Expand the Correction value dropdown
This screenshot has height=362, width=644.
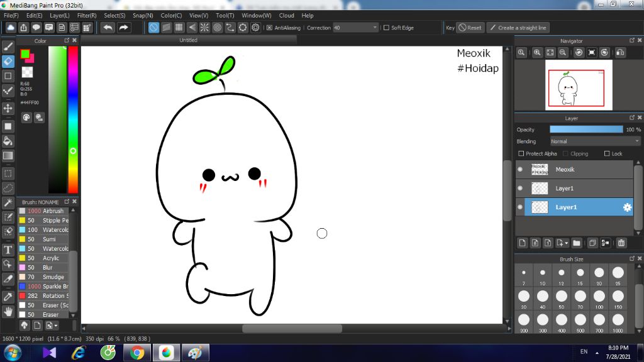(x=375, y=28)
